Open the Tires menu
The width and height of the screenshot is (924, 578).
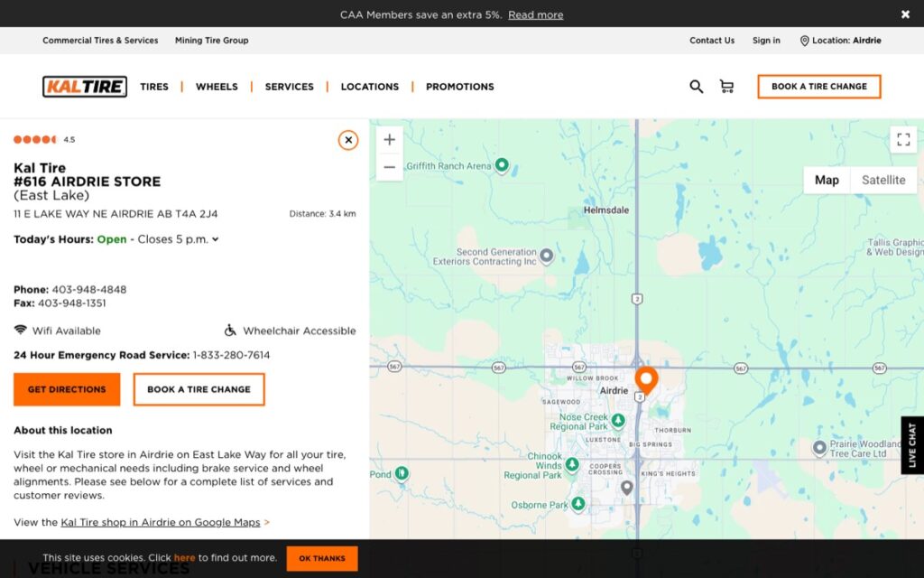154,87
